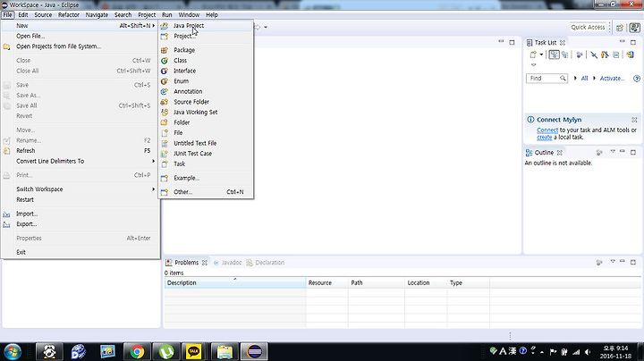Click the Project... icon in the New submenu
644x361 pixels.
tap(165, 36)
